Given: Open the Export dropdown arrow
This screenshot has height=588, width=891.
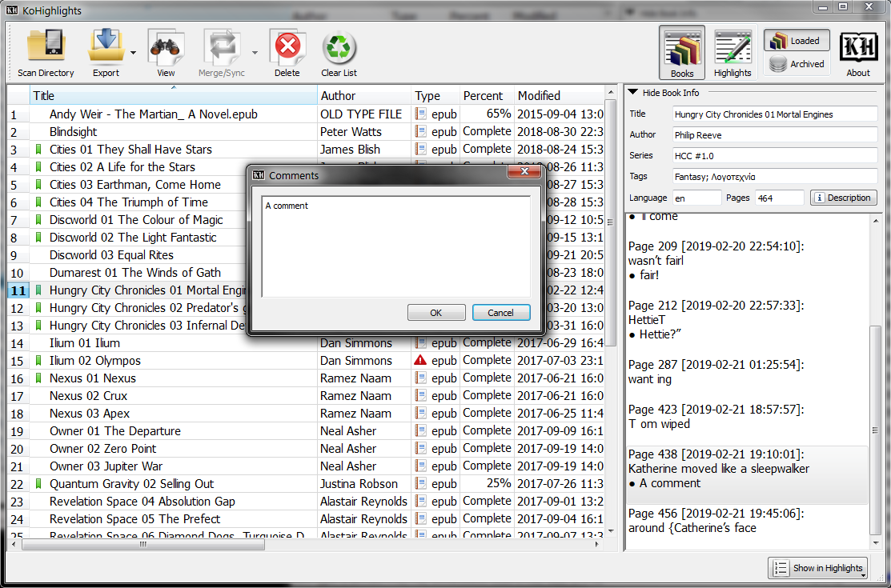Looking at the screenshot, I should (133, 53).
